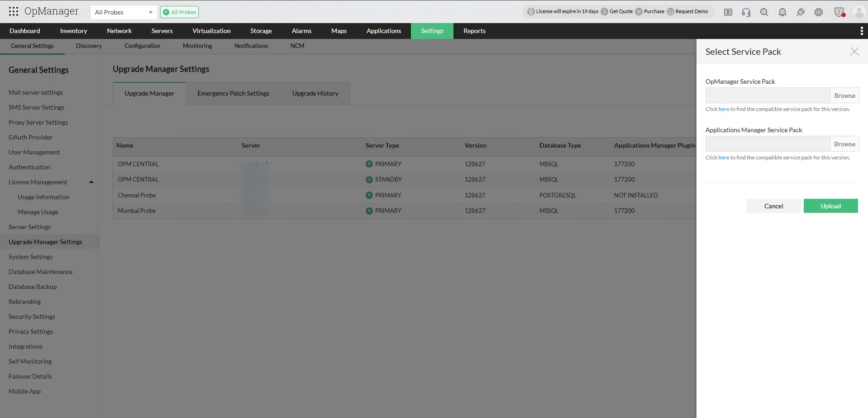Open the vertical three-dot menu
Image resolution: width=868 pixels, height=418 pixels.
[862, 31]
